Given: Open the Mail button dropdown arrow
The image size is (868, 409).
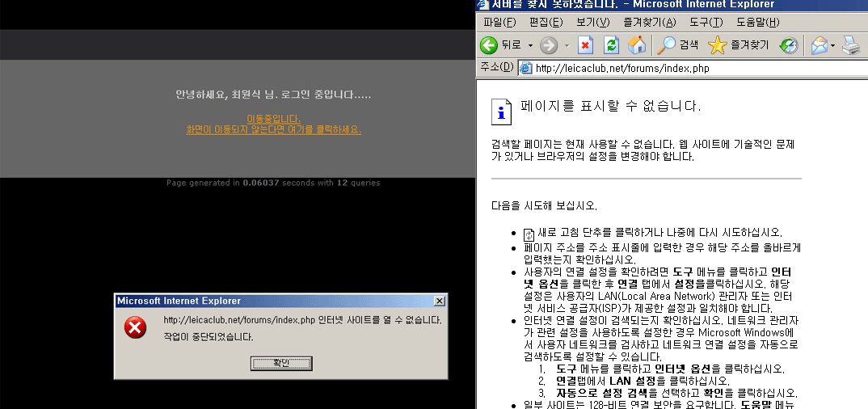Looking at the screenshot, I should tap(832, 45).
